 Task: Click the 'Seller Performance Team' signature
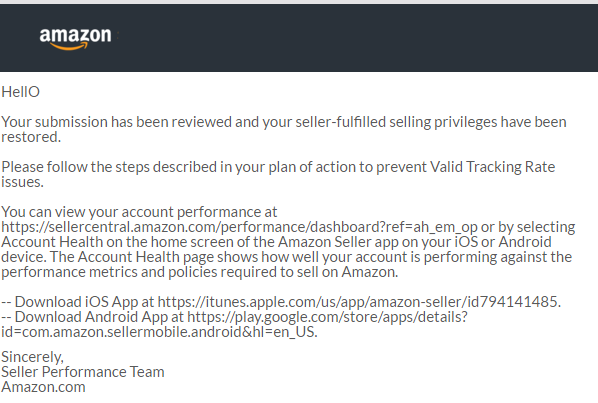click(83, 372)
